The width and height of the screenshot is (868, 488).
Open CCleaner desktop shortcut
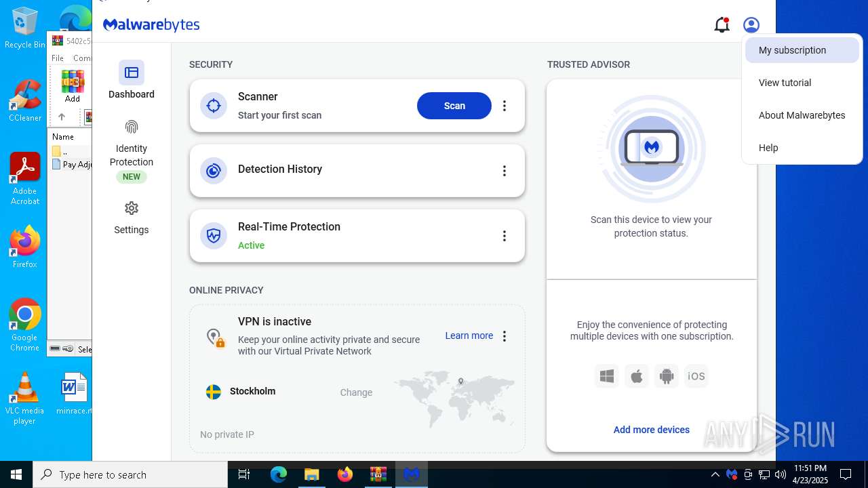point(24,101)
